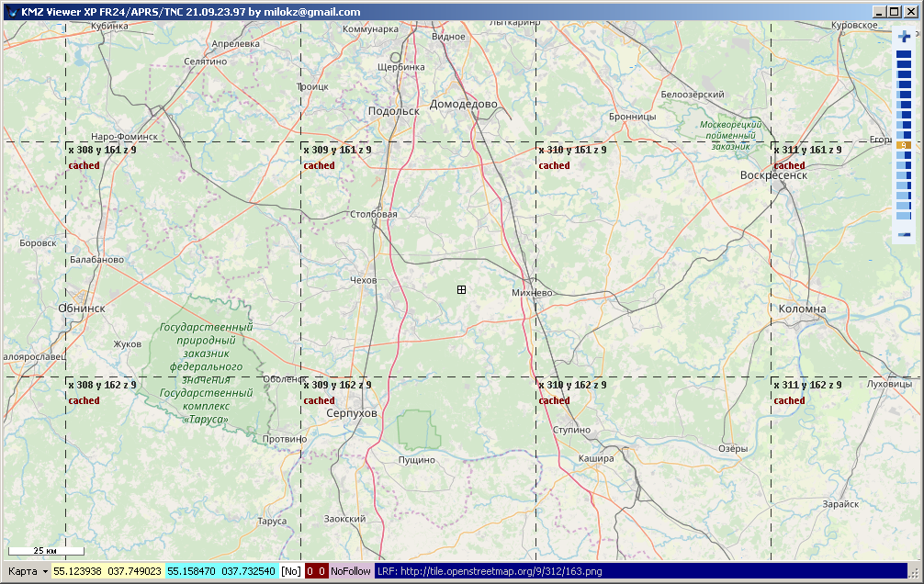Click the Москворецкий пойменный заказник label
Screen dimensions: 924x584
pyautogui.click(x=731, y=135)
